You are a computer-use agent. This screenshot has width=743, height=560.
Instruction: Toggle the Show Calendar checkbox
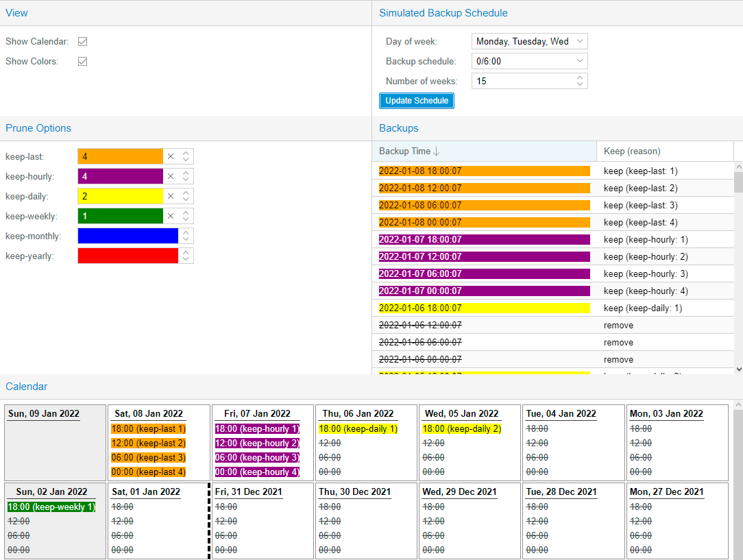click(82, 41)
